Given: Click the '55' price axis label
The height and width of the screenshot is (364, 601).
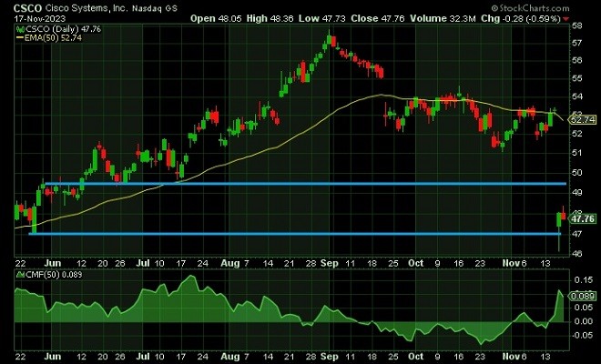Looking at the screenshot, I should click(577, 78).
